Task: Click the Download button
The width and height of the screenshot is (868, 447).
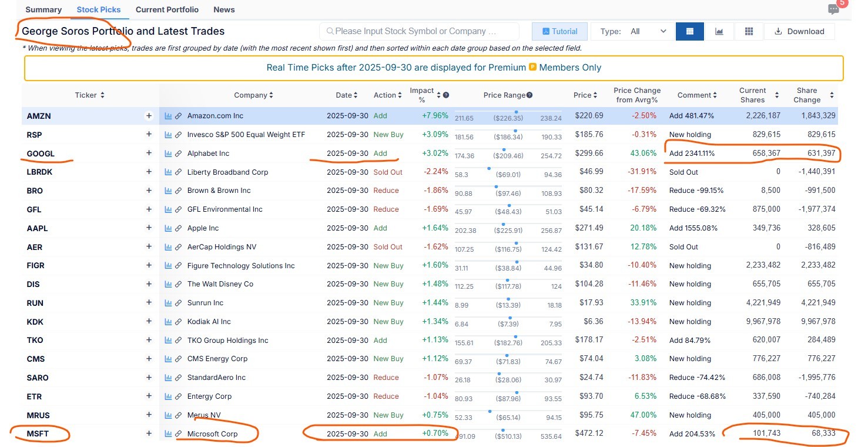Action: (x=799, y=31)
